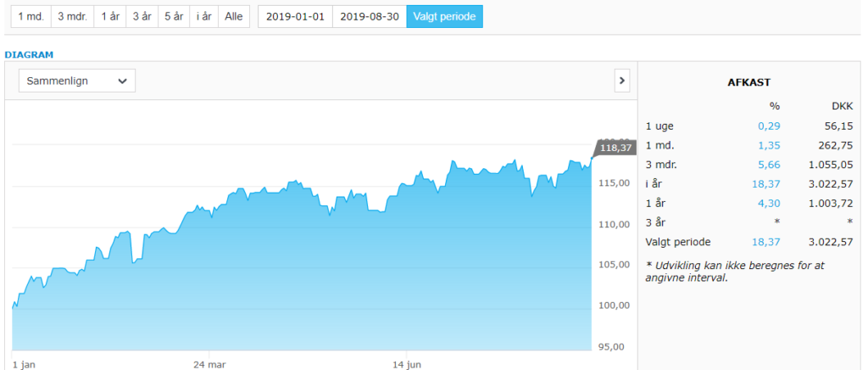This screenshot has height=370, width=868.
Task: Select the 1 md. period
Action: [31, 17]
